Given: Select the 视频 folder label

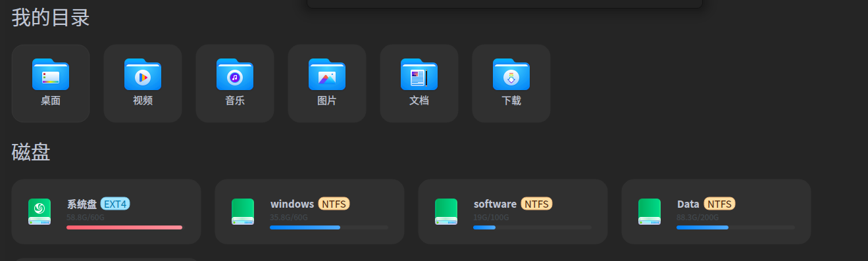Looking at the screenshot, I should (x=143, y=101).
